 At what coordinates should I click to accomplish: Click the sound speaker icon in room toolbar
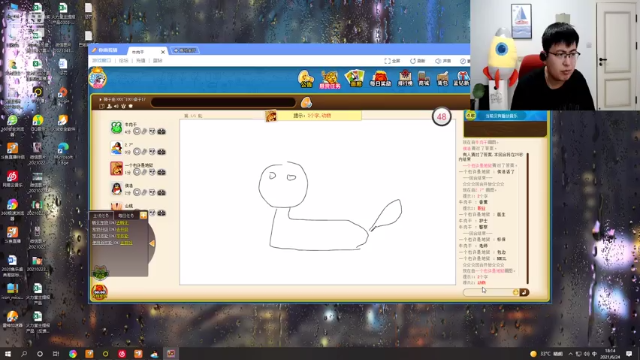pyautogui.click(x=116, y=106)
